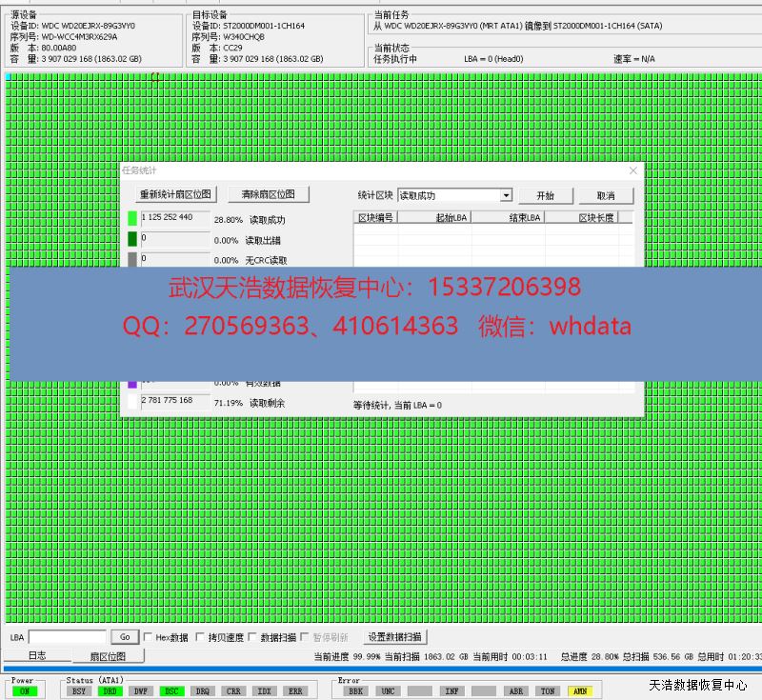The height and width of the screenshot is (700, 762).
Task: Click the light green 读取成功 color swatch
Action: [x=132, y=219]
